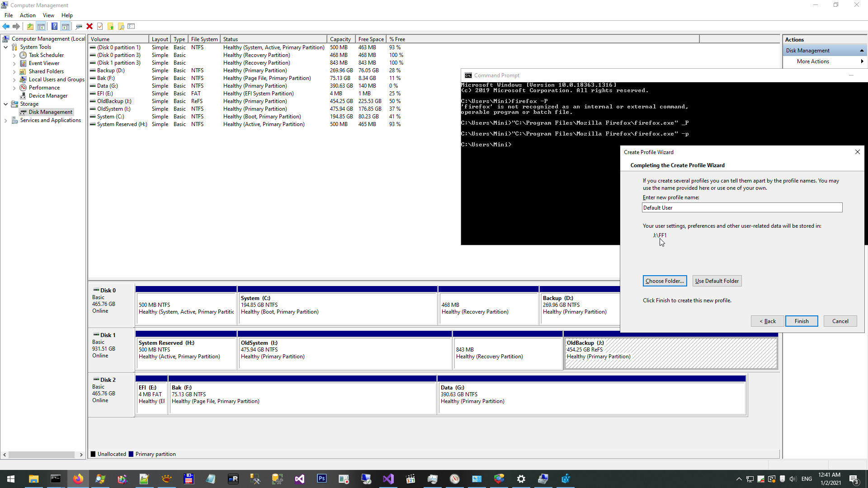868x488 pixels.
Task: Click the new profile name field
Action: 741,208
